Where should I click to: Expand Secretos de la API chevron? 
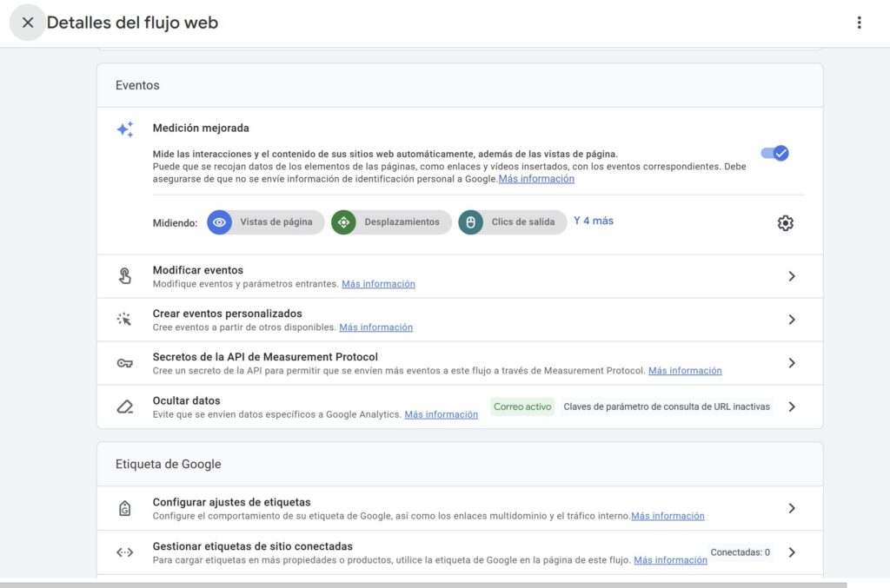pyautogui.click(x=791, y=363)
